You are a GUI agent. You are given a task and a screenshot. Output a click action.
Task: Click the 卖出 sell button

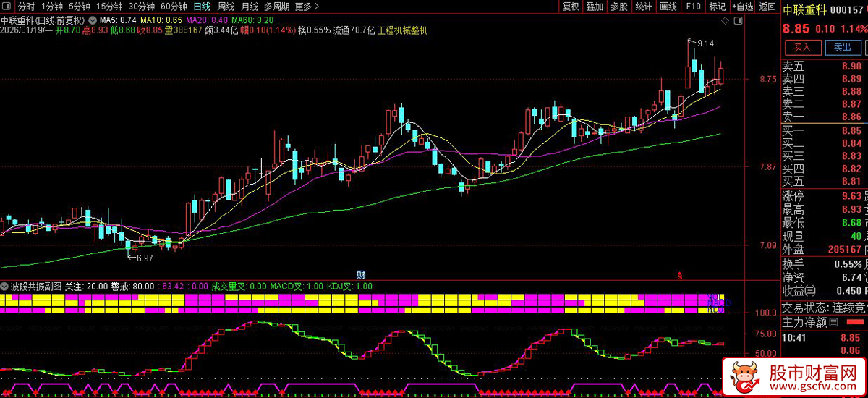(842, 48)
